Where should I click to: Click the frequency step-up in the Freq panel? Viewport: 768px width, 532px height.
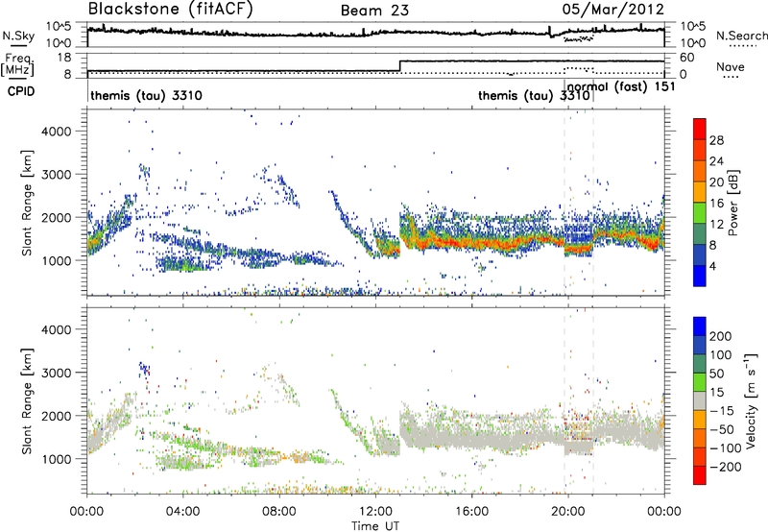pyautogui.click(x=400, y=66)
